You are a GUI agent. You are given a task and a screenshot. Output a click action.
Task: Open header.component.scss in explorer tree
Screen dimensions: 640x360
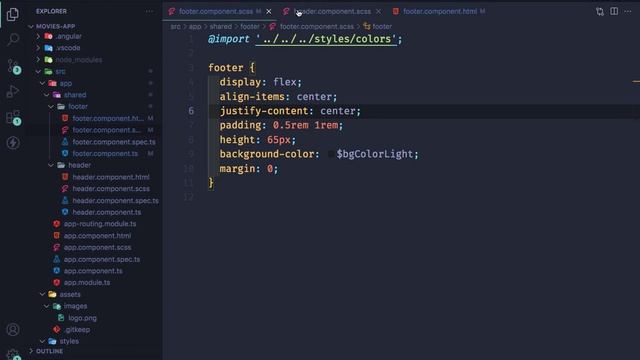click(x=111, y=189)
